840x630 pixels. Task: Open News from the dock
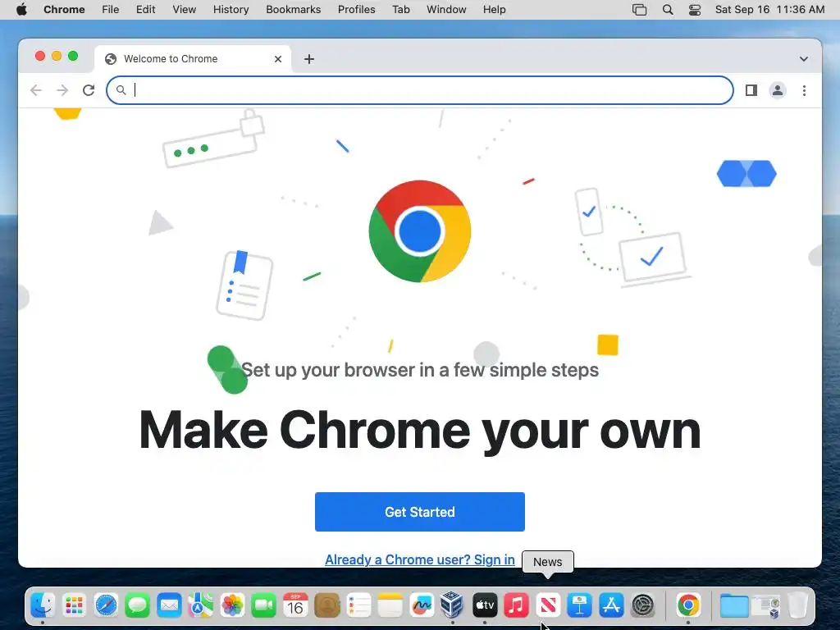coord(547,605)
